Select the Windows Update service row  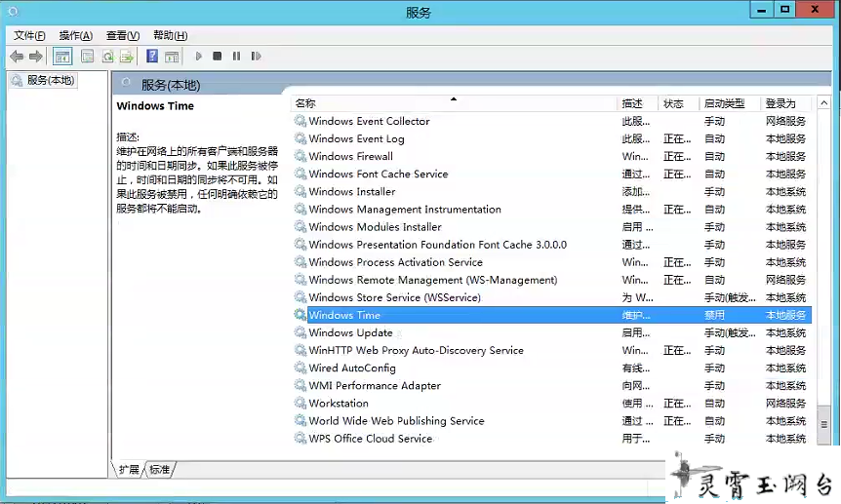[350, 332]
